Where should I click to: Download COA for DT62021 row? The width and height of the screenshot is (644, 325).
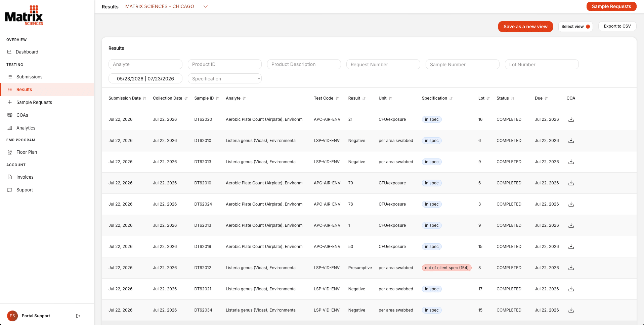pos(571,289)
